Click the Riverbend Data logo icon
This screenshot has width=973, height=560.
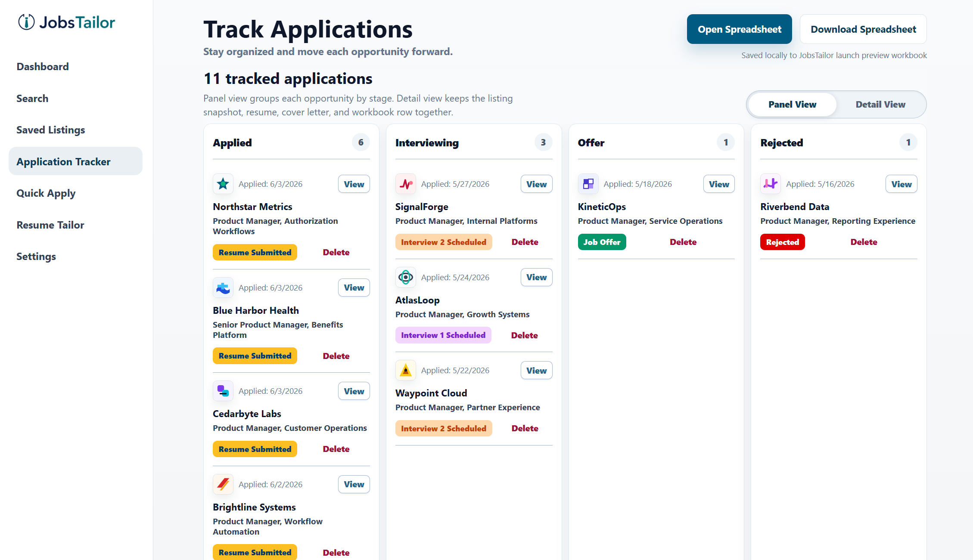click(771, 184)
